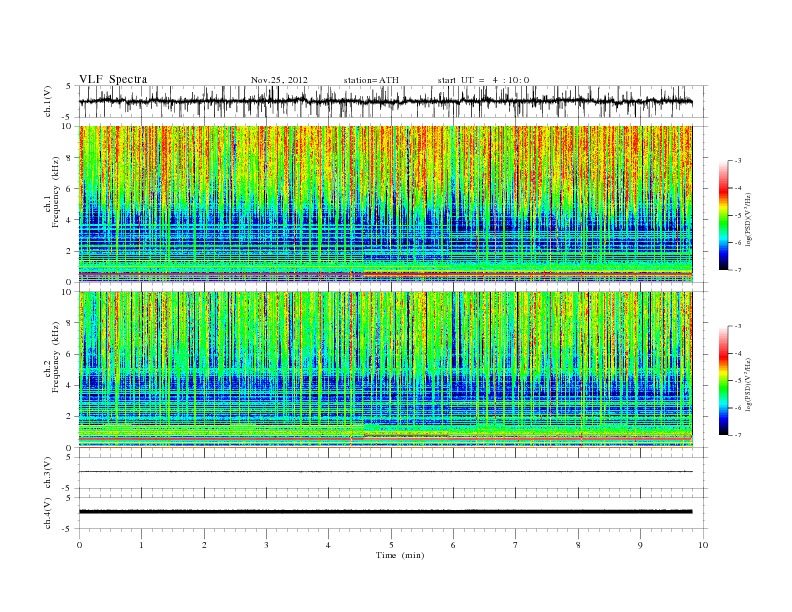
Task: Click time axis tick label "9"
Action: point(640,545)
